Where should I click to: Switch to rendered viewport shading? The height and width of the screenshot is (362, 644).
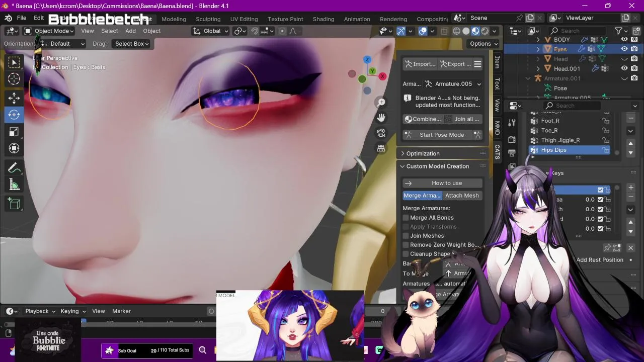[485, 31]
